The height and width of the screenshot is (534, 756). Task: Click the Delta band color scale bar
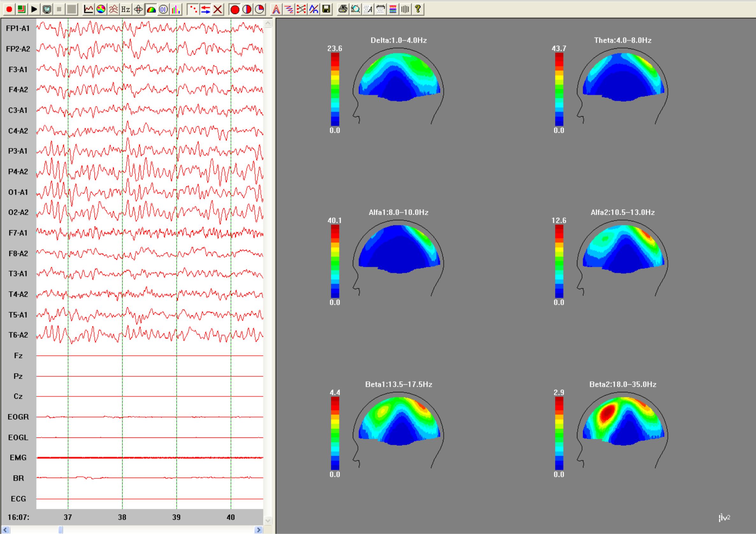[x=335, y=89]
